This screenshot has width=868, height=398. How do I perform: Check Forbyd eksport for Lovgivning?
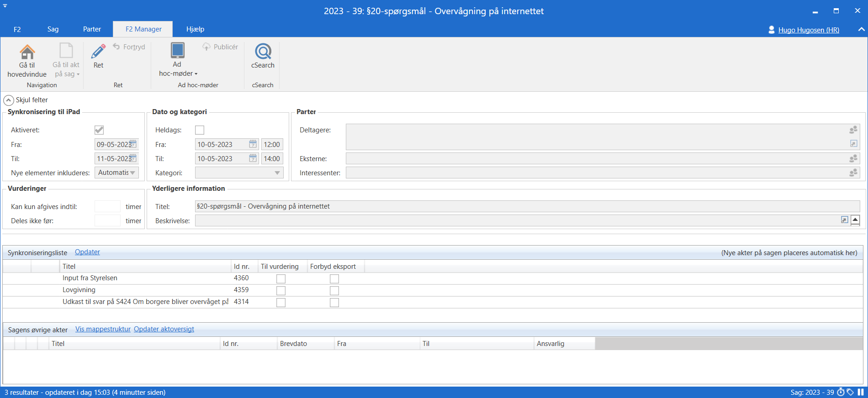(334, 290)
